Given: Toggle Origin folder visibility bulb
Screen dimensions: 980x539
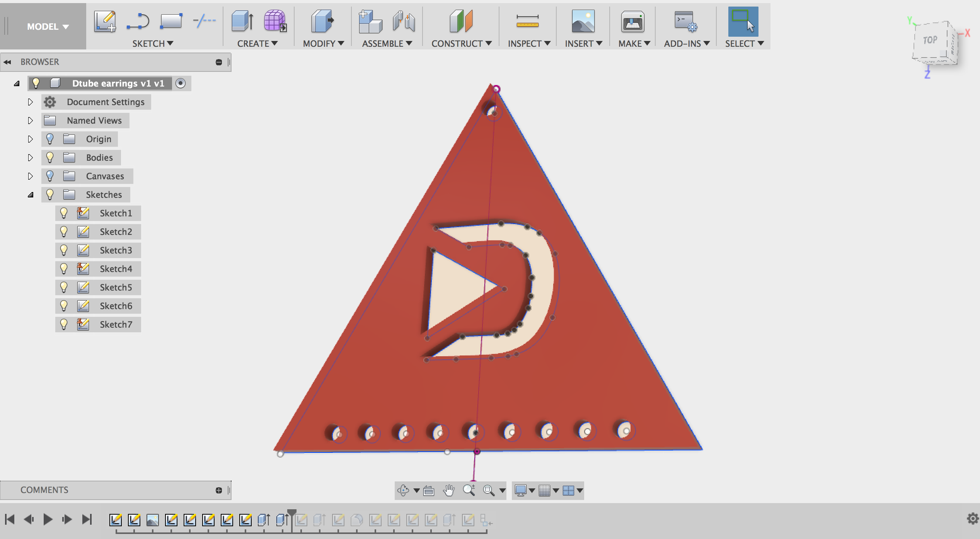Looking at the screenshot, I should [50, 139].
